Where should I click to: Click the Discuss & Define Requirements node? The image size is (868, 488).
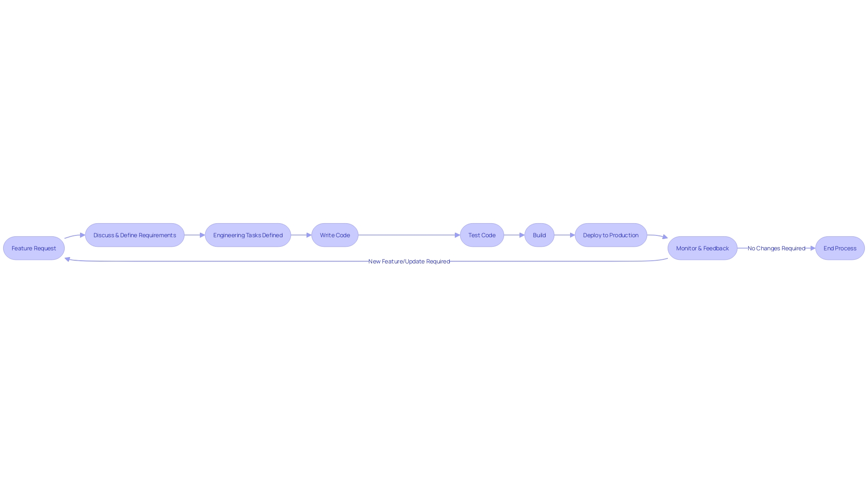135,235
